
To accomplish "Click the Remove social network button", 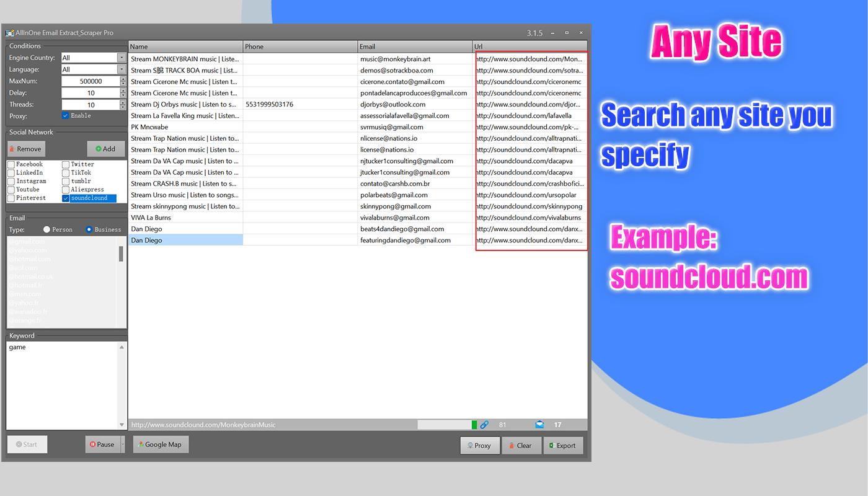I will pos(26,149).
